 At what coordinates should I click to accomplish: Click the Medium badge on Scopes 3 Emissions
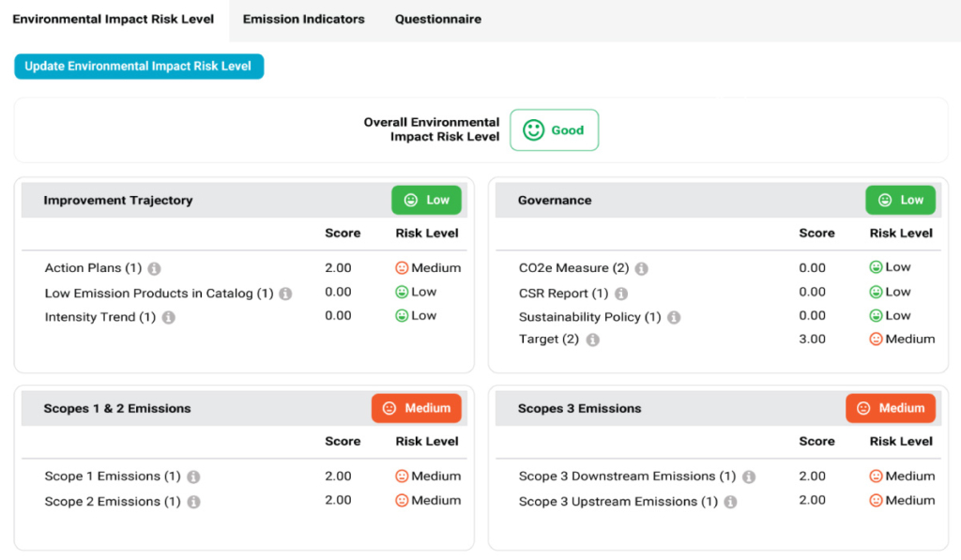click(890, 408)
